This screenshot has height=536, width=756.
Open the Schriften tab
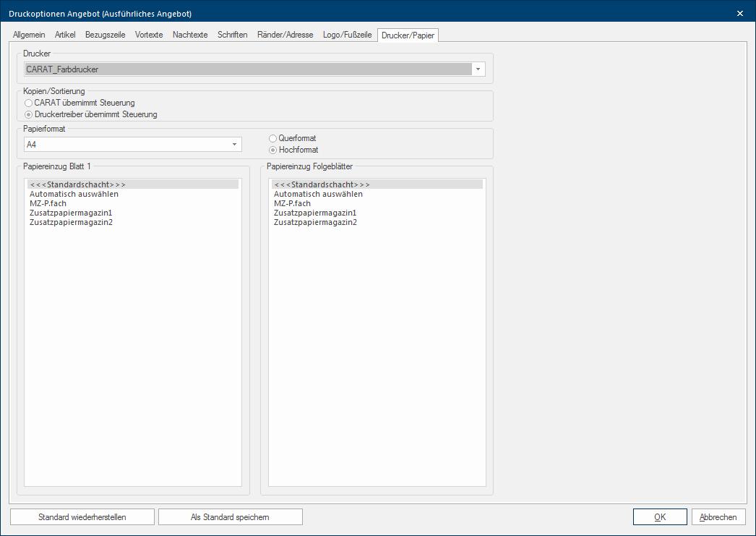pyautogui.click(x=232, y=35)
